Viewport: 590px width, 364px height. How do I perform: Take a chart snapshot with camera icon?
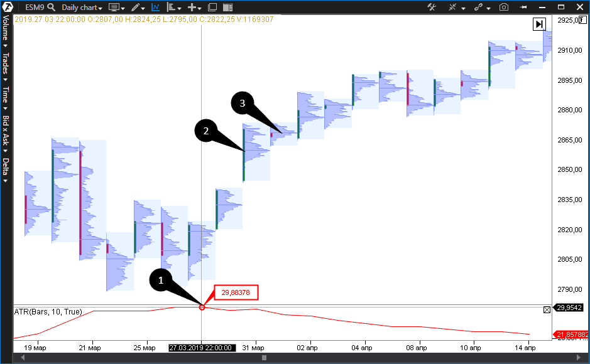(x=503, y=8)
